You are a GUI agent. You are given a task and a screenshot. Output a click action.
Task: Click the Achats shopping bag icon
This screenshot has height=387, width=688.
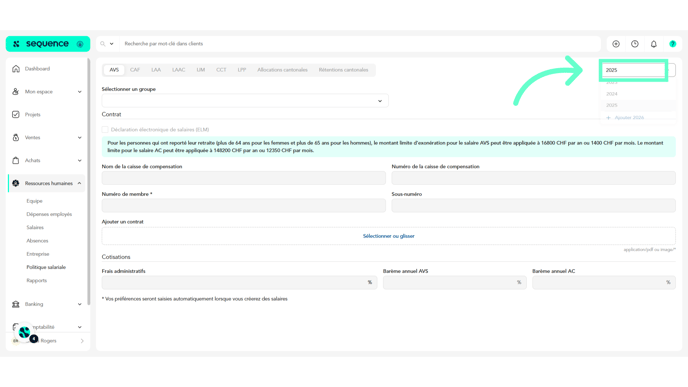(16, 160)
